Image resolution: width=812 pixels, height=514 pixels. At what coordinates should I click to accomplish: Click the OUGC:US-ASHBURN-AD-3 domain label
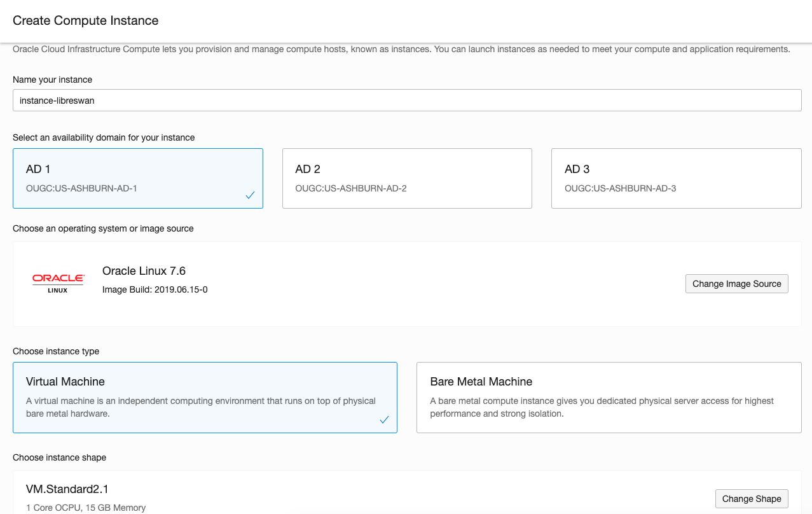pos(620,188)
